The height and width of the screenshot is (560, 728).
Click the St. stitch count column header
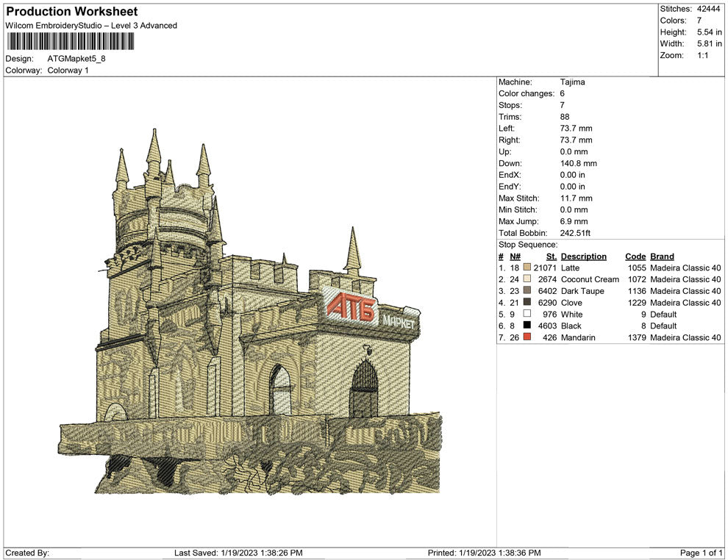click(551, 256)
